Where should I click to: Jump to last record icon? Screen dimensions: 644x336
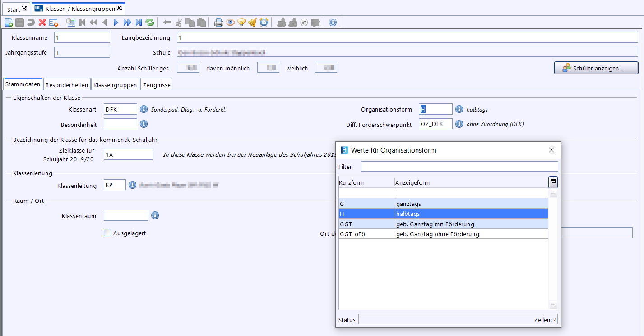(139, 22)
